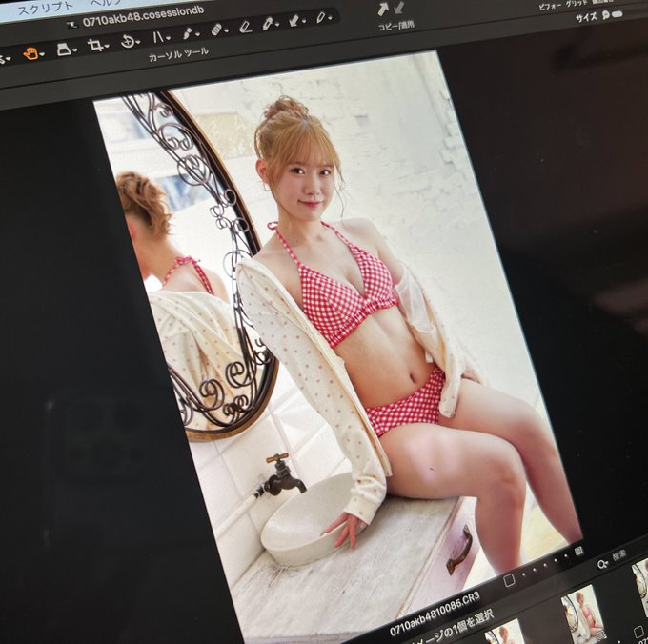This screenshot has width=648, height=644.
Task: Toggle the color tag box beside middle thumbnail
Action: 638,632
